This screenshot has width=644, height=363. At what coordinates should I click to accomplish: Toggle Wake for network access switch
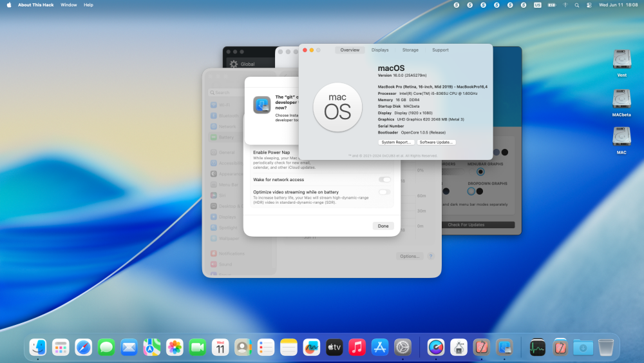[384, 180]
